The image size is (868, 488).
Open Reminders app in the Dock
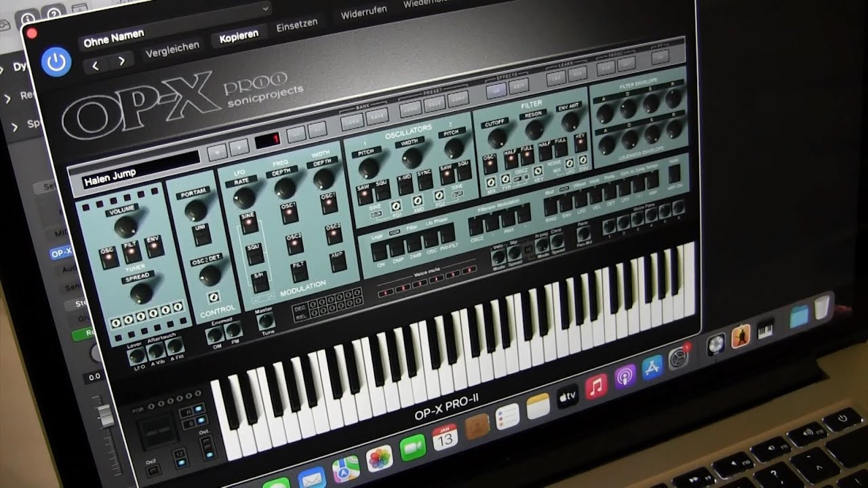coord(507,415)
